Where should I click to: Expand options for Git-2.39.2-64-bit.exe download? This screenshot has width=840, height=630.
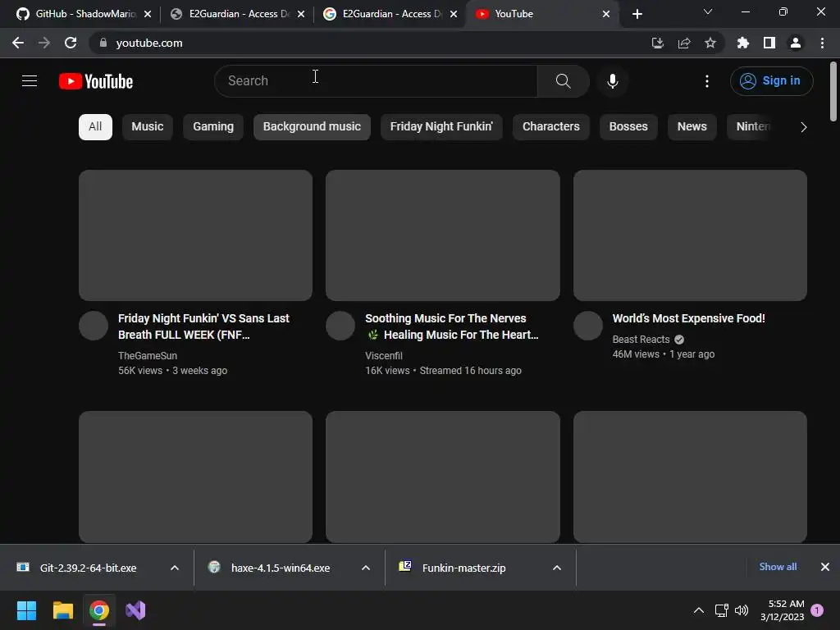175,568
